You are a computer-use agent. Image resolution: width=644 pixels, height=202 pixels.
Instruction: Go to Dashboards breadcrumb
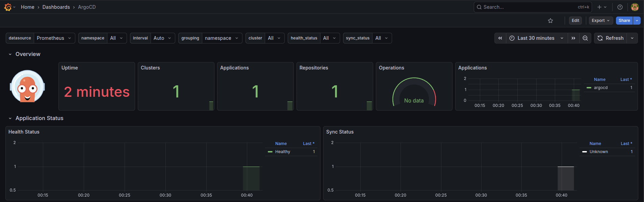(x=56, y=7)
